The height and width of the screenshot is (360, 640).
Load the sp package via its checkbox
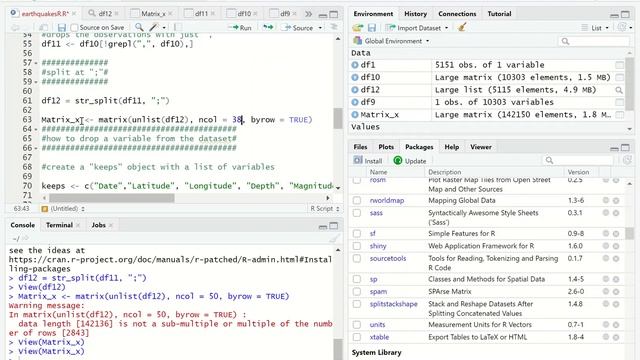point(357,279)
